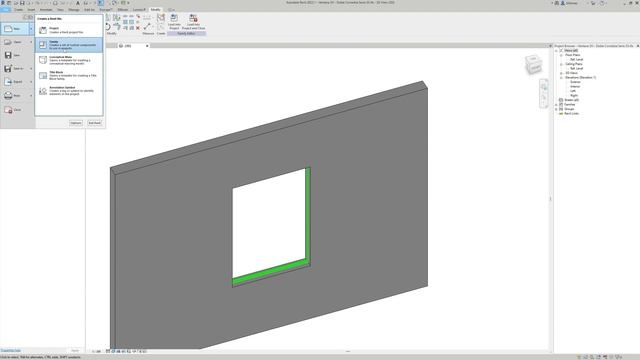The width and height of the screenshot is (640, 360).
Task: Expand the Families node in Project Browser
Action: (x=557, y=104)
